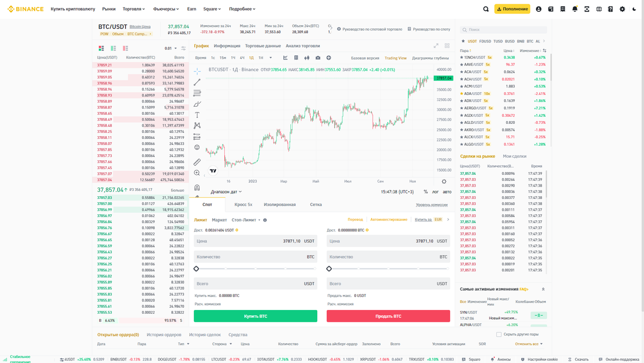The height and width of the screenshot is (363, 644).
Task: Click the sell amount slider handle
Action: click(329, 269)
